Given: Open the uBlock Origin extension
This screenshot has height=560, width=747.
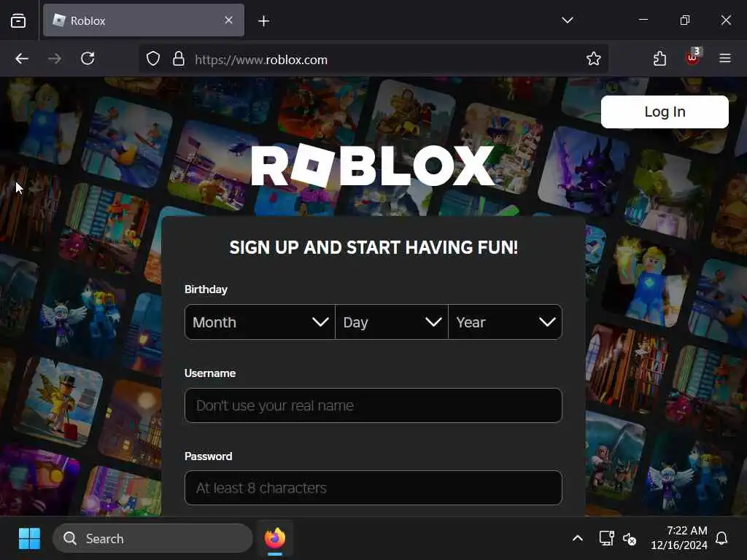Looking at the screenshot, I should pos(693,58).
